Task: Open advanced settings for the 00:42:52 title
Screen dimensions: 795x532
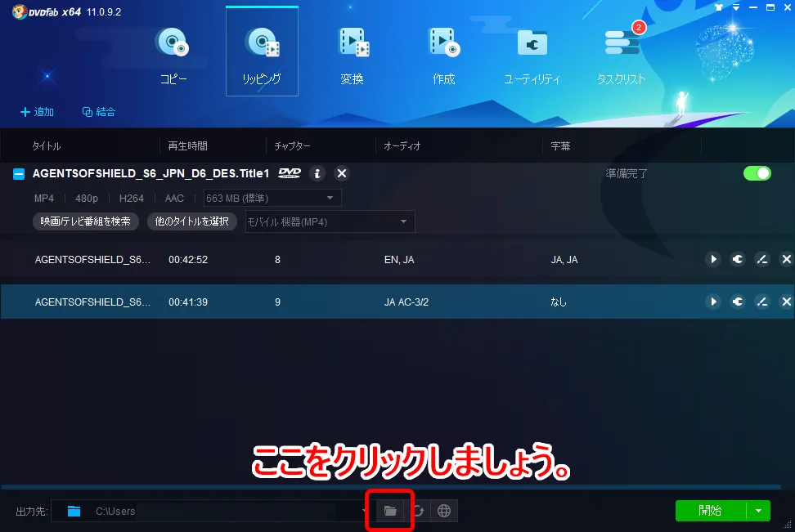Action: (x=738, y=259)
